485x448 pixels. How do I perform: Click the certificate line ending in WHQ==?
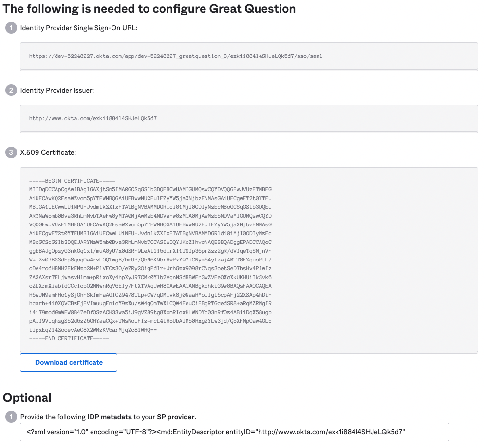93,330
